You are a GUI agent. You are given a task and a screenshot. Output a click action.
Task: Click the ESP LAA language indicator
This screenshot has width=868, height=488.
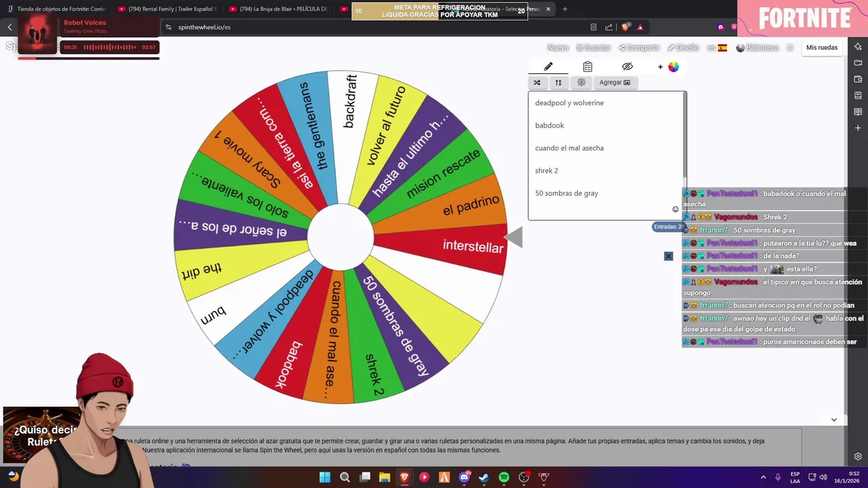point(795,477)
